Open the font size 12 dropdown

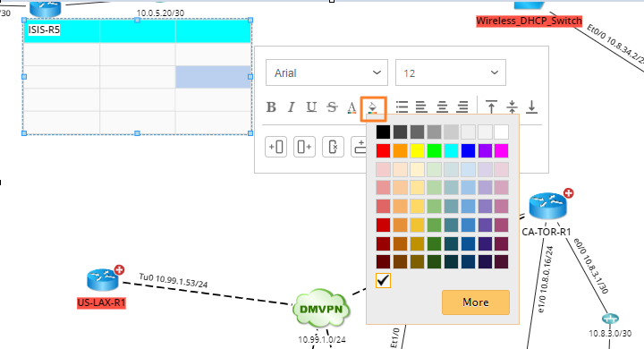(x=451, y=72)
